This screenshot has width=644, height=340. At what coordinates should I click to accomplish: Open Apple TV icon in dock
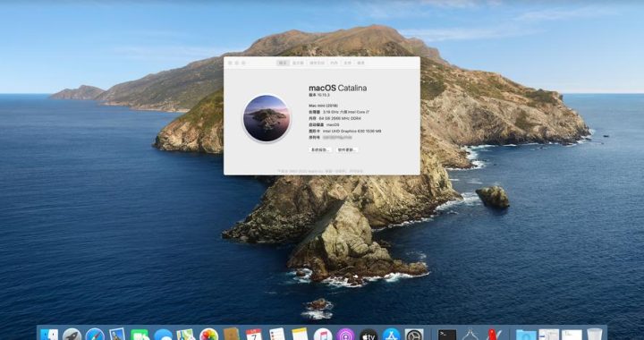tap(369, 335)
